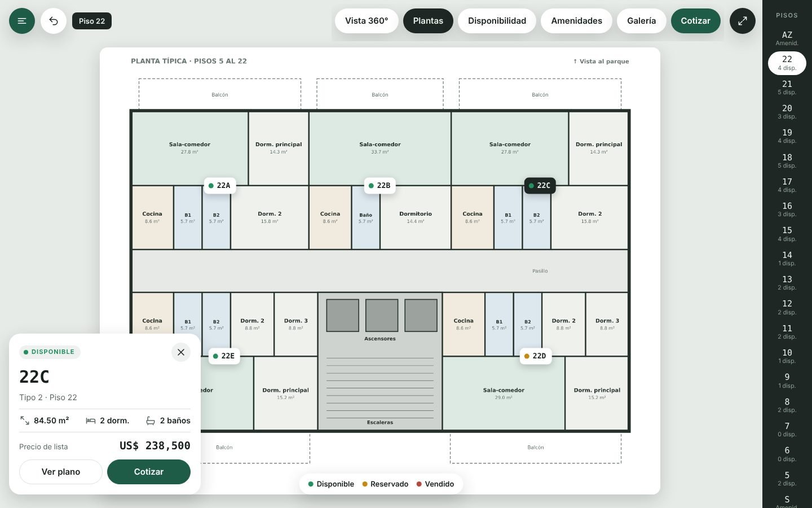The image size is (812, 508).
Task: Toggle fullscreen expand icon
Action: (743, 21)
